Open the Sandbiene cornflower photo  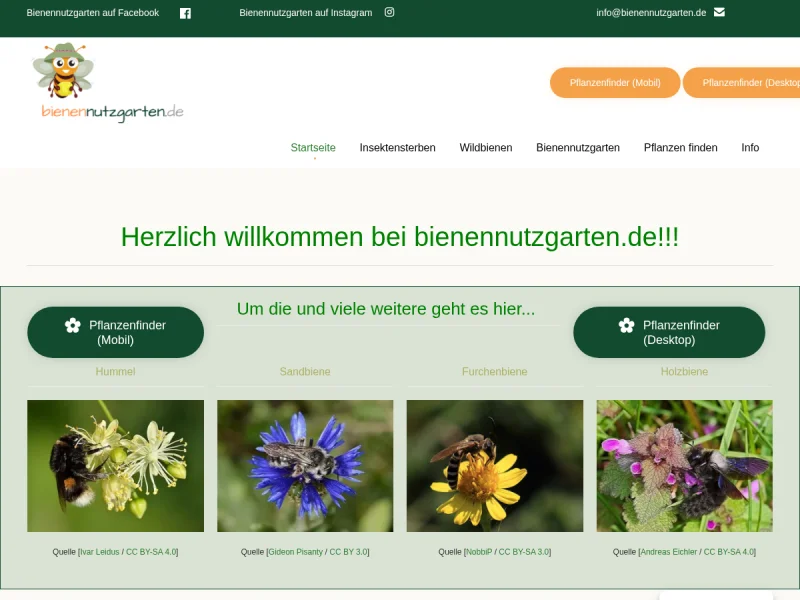coord(305,466)
